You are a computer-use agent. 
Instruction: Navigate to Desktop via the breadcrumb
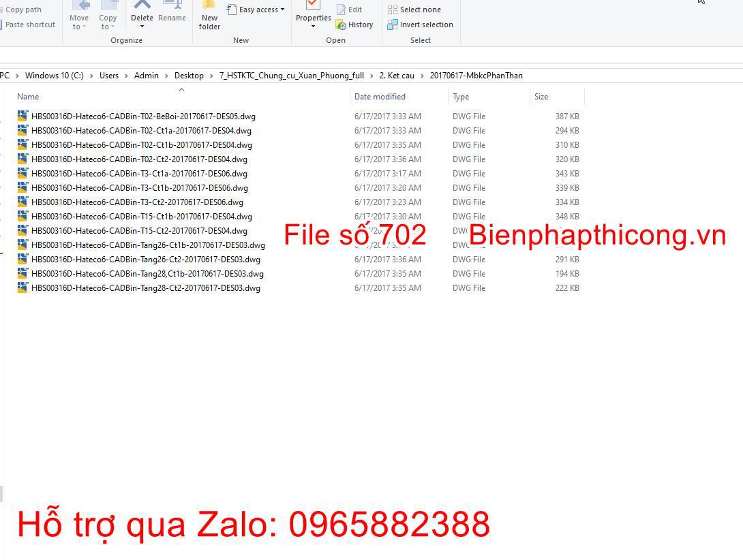(189, 76)
